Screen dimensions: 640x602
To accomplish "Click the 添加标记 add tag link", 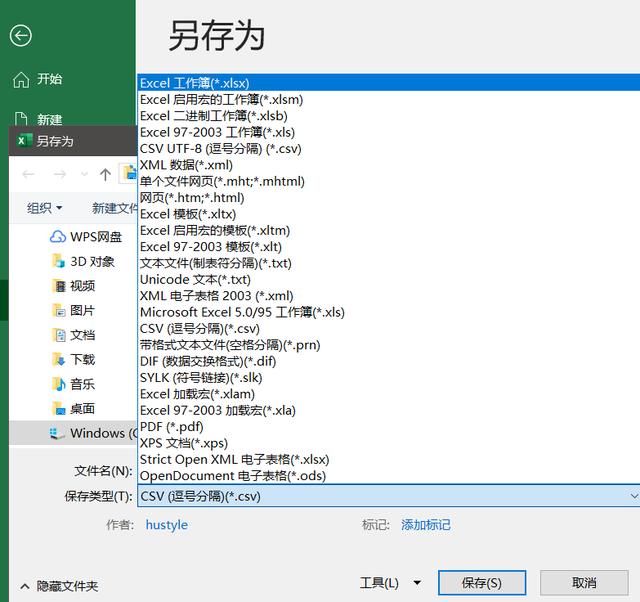I will coord(426,524).
